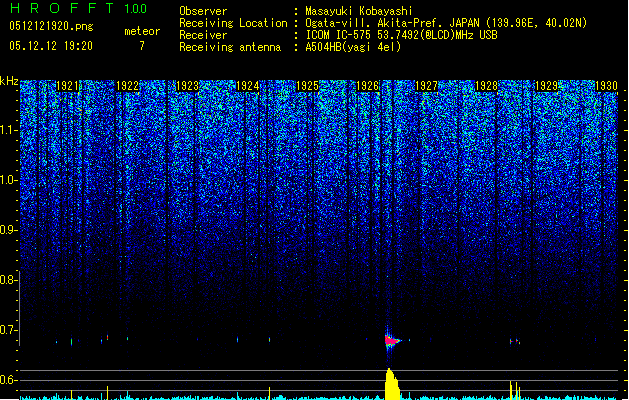Click the kHz axis label
The image size is (629, 400).
(x=9, y=81)
